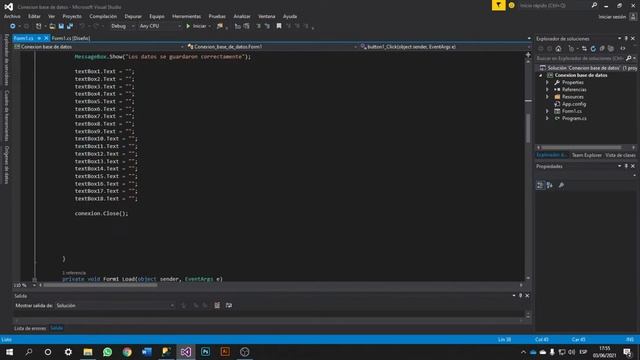Open the Ayuda menu
Screen dimensions: 640x360
(290, 16)
